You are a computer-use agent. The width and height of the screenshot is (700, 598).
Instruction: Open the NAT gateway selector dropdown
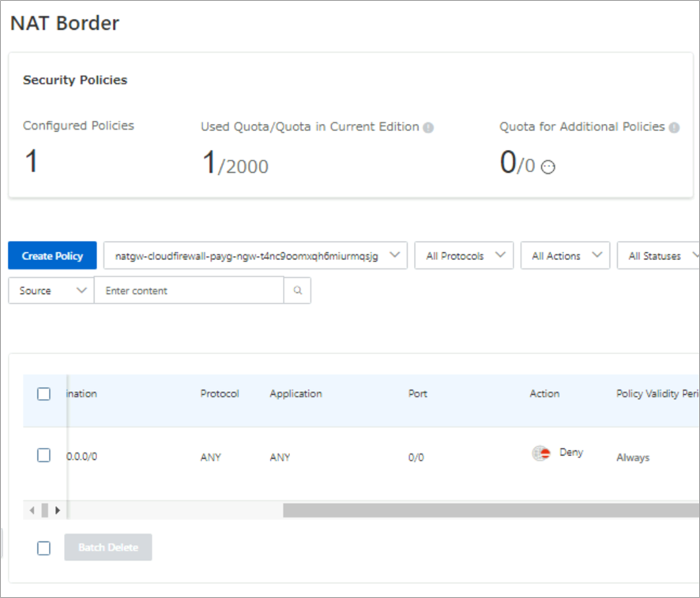255,256
